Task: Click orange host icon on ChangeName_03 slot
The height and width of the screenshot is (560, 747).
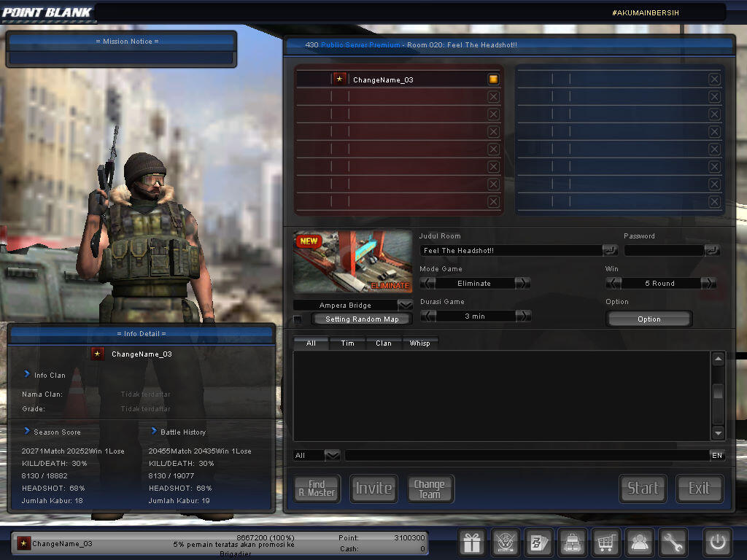Action: coord(493,79)
